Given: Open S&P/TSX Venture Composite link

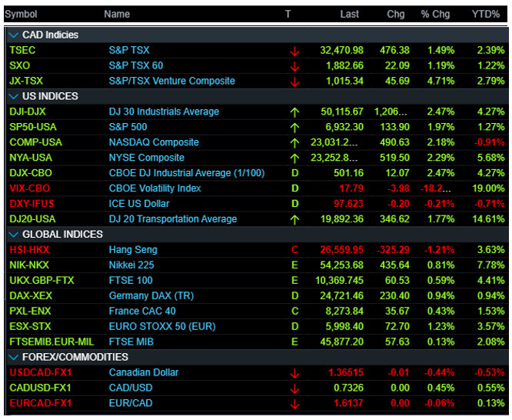Looking at the screenshot, I should pos(171,81).
